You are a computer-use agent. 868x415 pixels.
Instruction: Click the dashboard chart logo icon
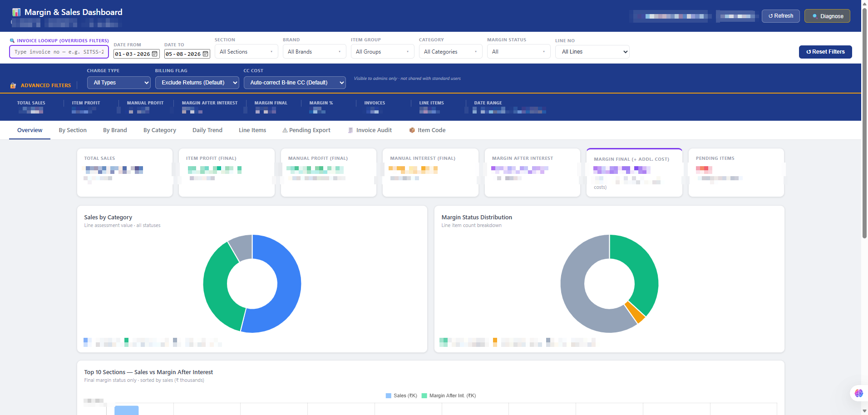point(16,12)
